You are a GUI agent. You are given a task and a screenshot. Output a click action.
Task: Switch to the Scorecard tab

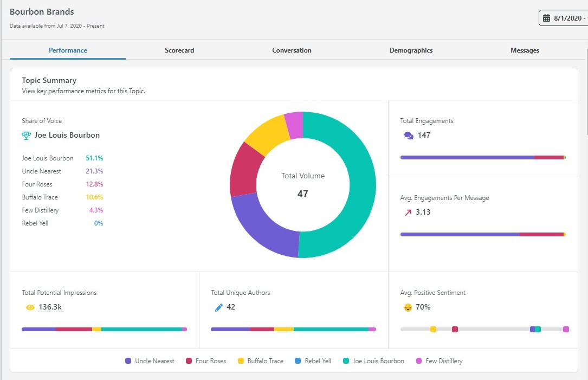179,50
